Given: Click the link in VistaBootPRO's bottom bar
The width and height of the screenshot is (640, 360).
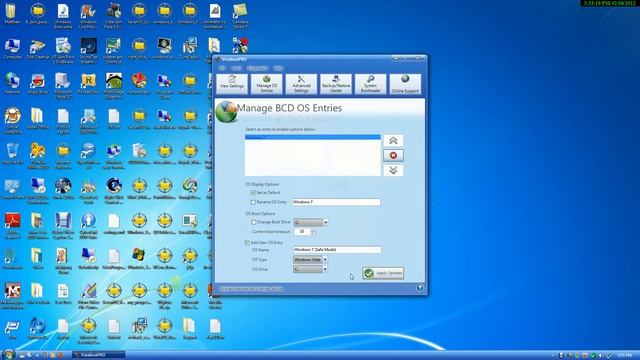Looking at the screenshot, I should tap(251, 289).
